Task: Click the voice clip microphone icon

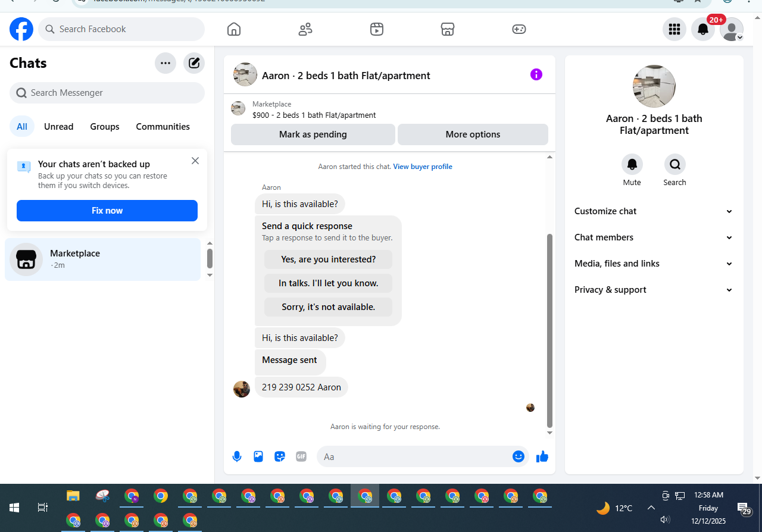Action: pos(237,456)
